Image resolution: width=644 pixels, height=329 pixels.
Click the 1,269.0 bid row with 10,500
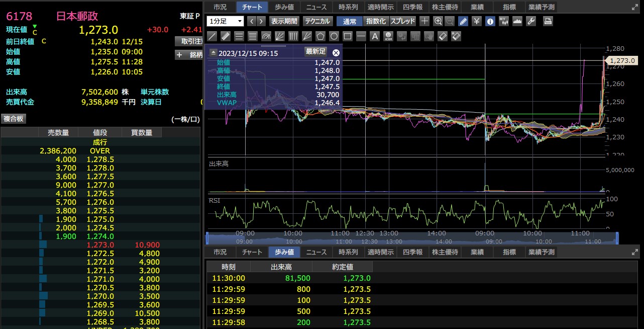[x=100, y=313]
